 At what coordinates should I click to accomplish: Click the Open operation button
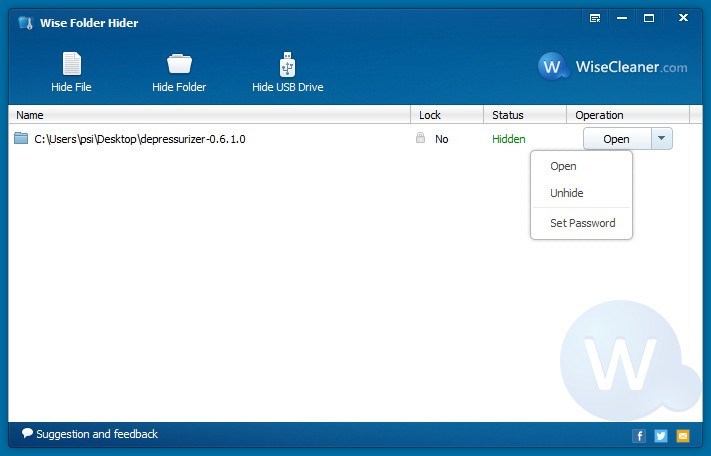click(x=617, y=139)
